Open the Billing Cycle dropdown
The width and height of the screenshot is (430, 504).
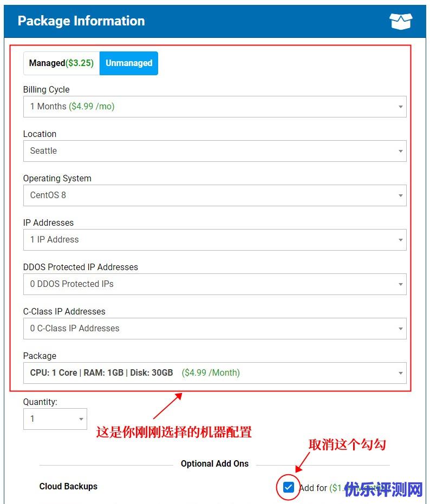point(215,107)
